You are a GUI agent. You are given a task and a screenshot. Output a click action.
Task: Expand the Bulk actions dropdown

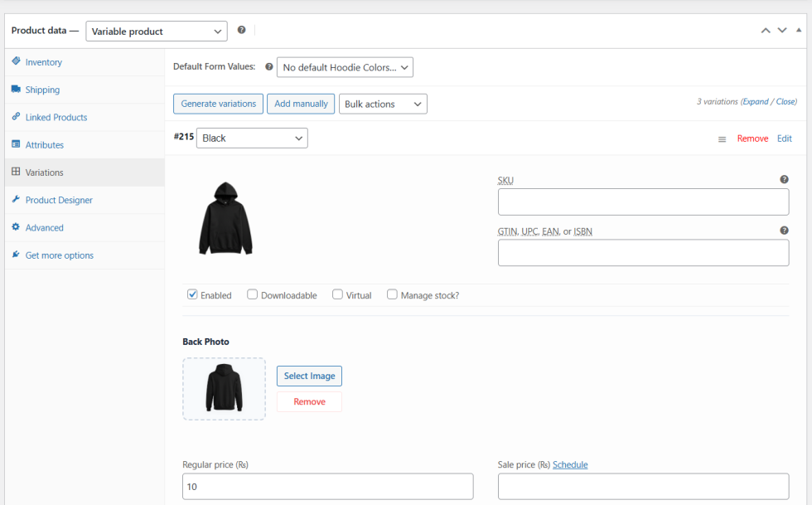383,104
